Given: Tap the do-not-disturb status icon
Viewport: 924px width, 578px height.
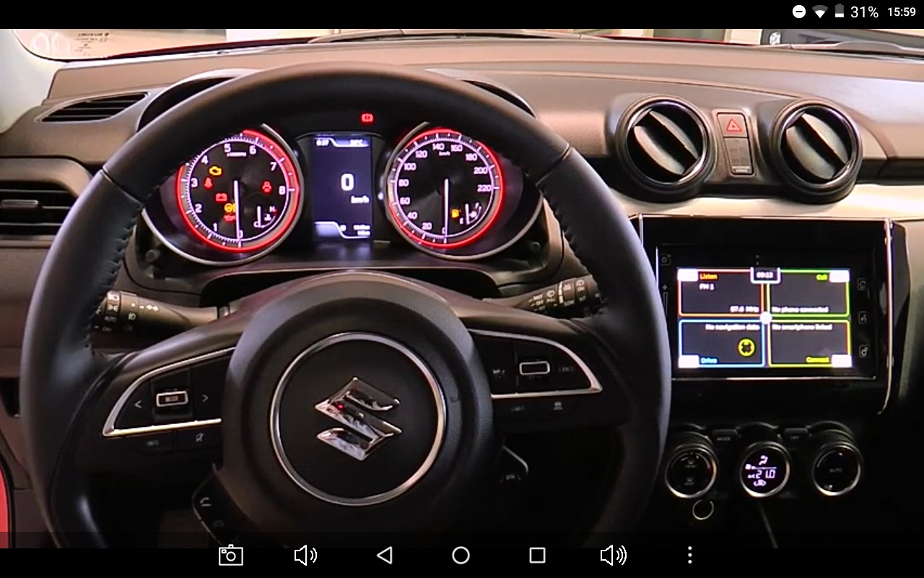Looking at the screenshot, I should 799,12.
